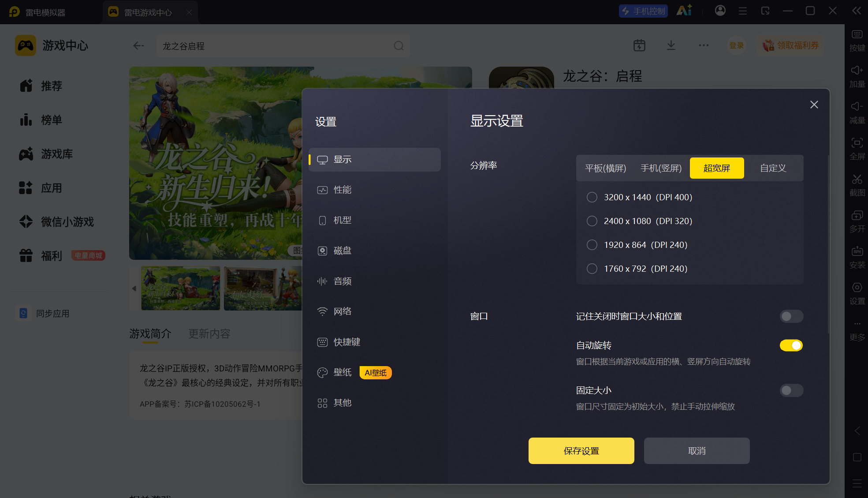Close the settings dialog with X
This screenshot has width=868, height=498.
coord(814,105)
